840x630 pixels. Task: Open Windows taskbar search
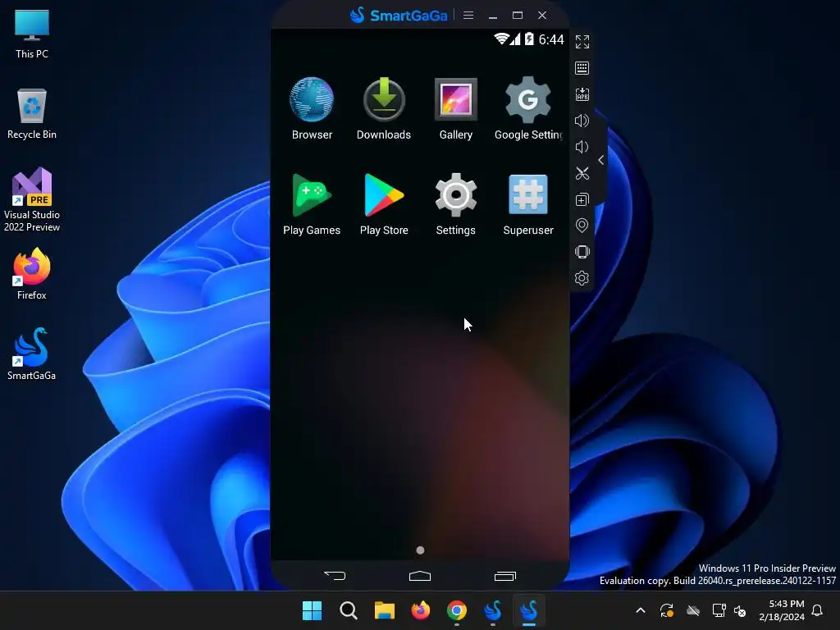click(x=348, y=610)
